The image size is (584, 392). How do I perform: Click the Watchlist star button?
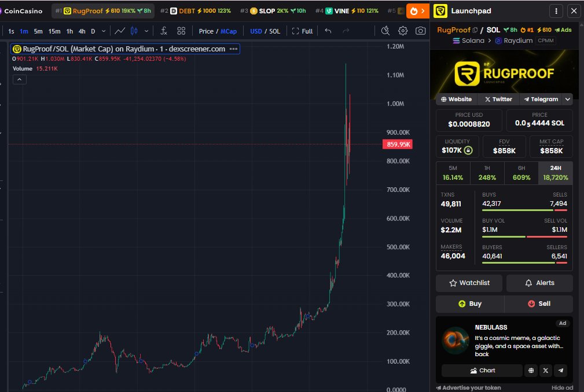click(469, 283)
